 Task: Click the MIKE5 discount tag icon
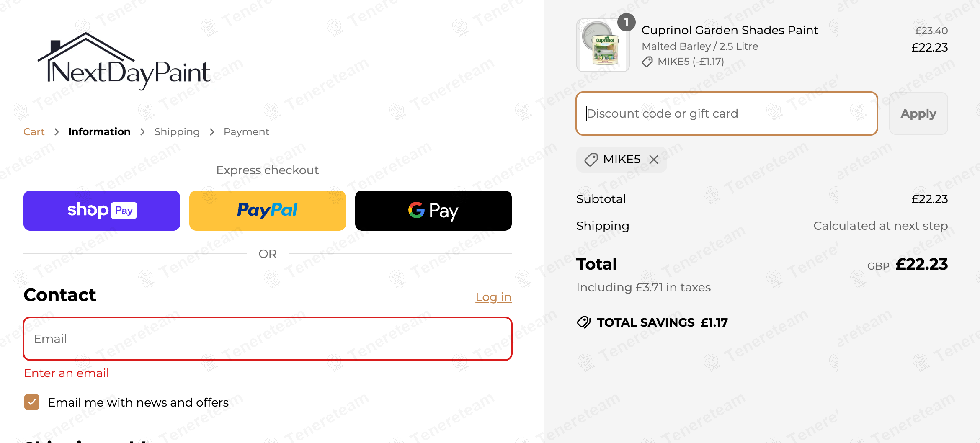pos(591,160)
